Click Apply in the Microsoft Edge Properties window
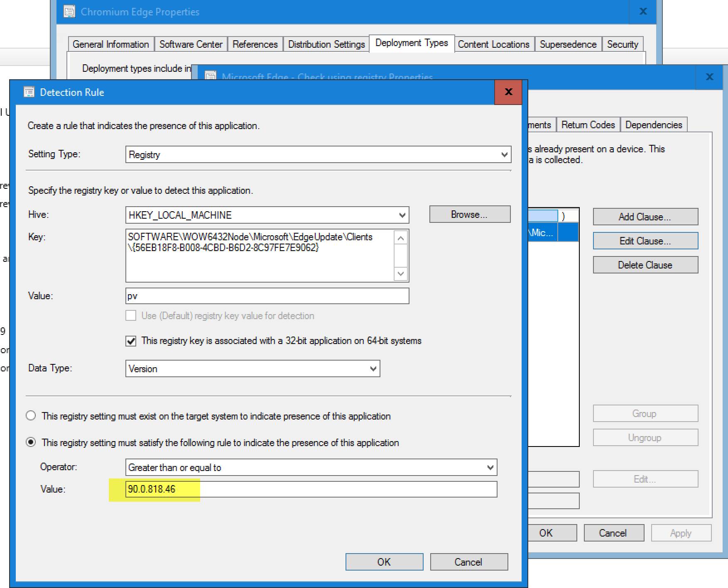The image size is (728, 588). pyautogui.click(x=681, y=533)
